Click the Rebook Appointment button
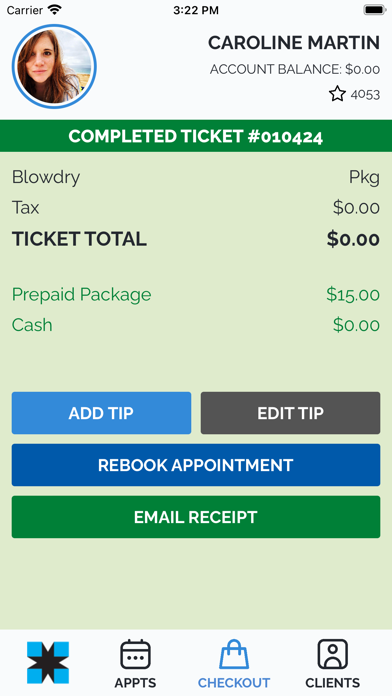Viewport: 392px width, 696px height. tap(196, 465)
